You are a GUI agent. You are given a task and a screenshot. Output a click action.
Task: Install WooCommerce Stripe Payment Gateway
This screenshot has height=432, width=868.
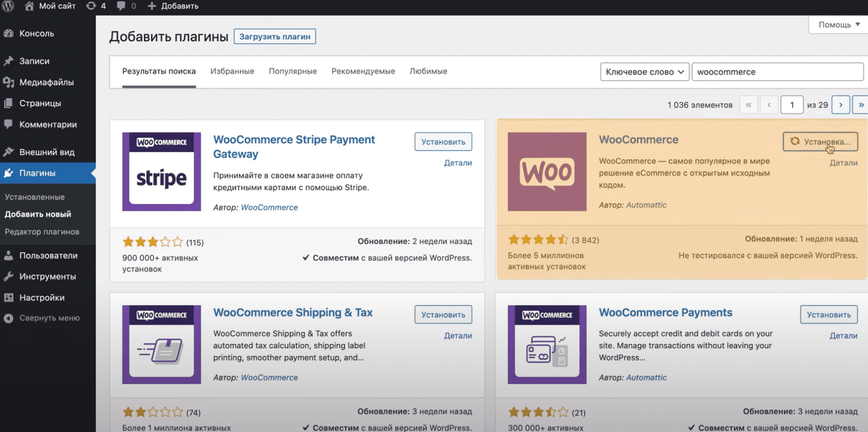point(443,141)
